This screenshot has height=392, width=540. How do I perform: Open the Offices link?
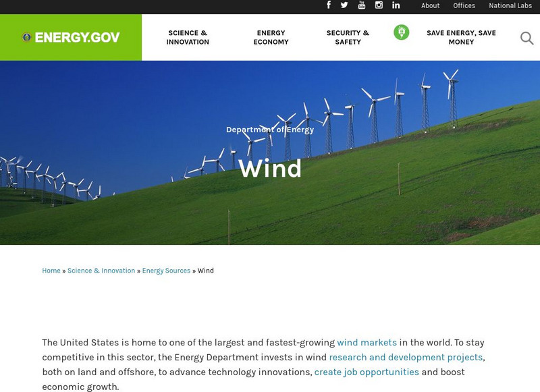click(x=464, y=5)
